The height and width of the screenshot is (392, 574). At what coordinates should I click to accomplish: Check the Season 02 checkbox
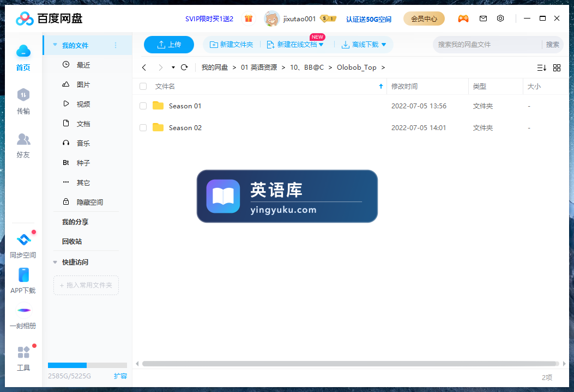[x=143, y=127]
